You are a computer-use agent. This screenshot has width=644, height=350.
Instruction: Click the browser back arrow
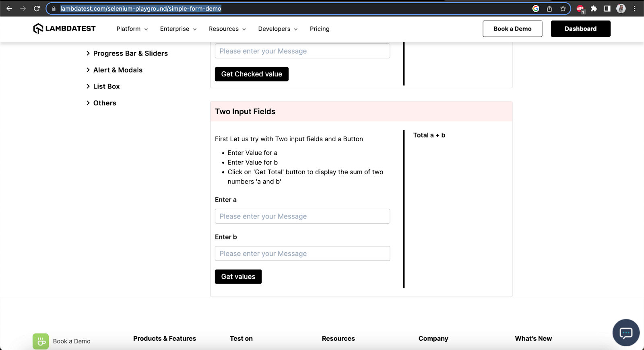9,8
